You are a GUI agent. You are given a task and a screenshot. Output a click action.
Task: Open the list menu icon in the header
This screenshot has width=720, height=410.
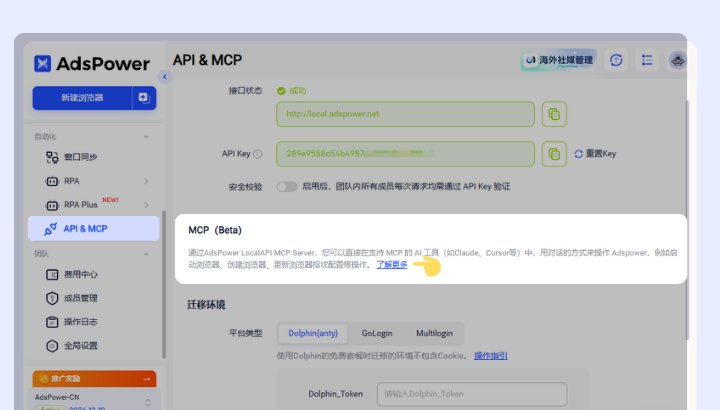coord(647,60)
